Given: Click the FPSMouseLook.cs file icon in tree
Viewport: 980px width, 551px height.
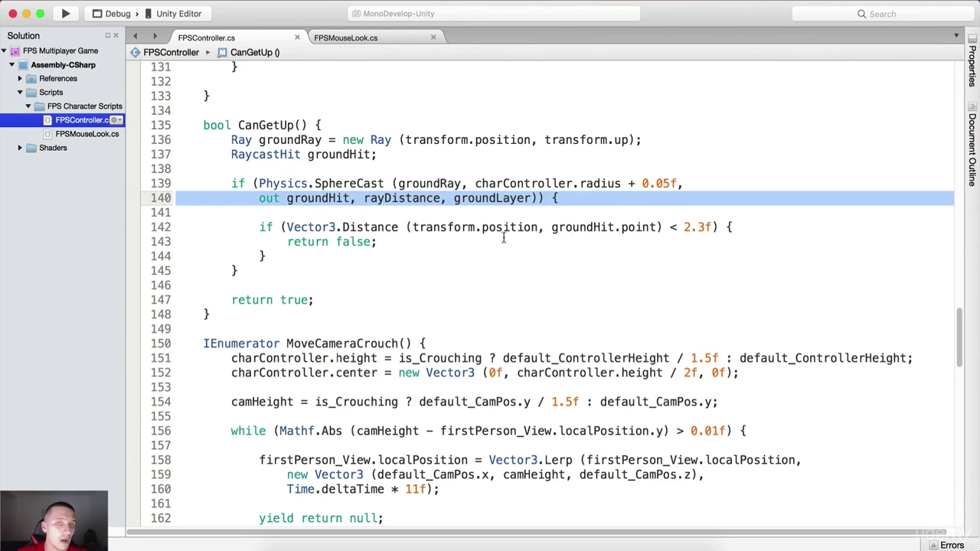Looking at the screenshot, I should 48,134.
